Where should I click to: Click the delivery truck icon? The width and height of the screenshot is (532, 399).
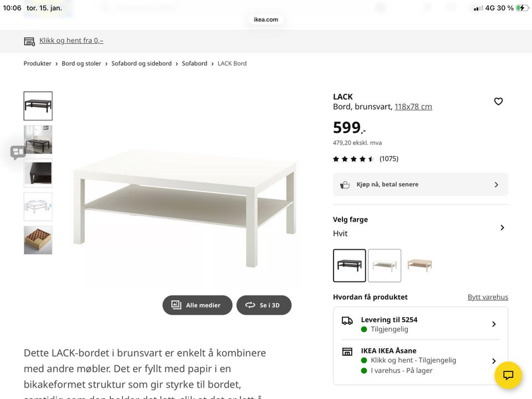tap(347, 320)
